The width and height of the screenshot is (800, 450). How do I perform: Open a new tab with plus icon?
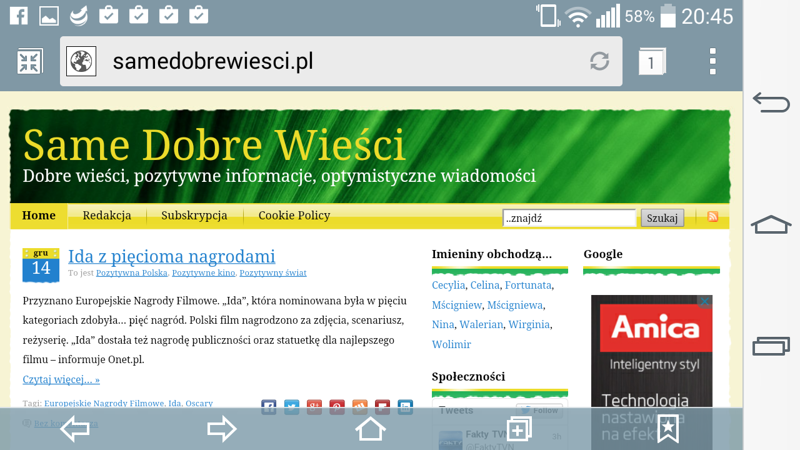518,429
